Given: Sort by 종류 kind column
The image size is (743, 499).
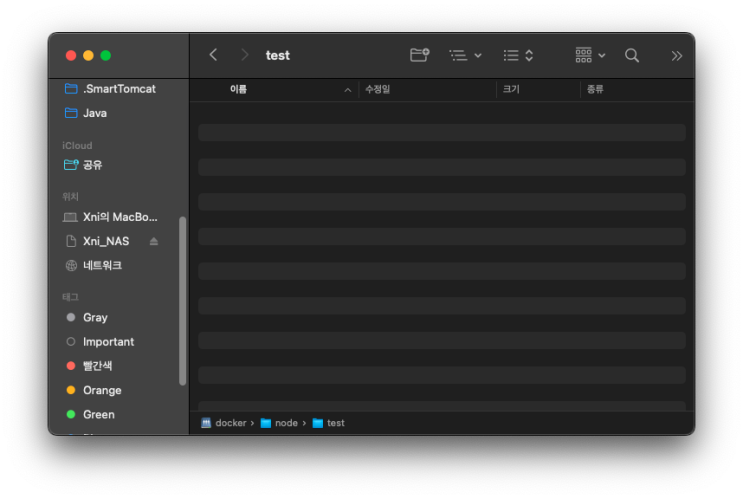Looking at the screenshot, I should coord(595,89).
